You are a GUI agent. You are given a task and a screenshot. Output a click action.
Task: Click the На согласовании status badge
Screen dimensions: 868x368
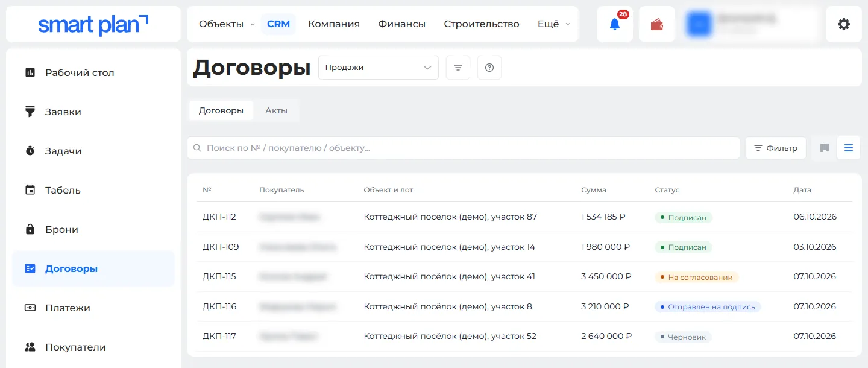(x=697, y=278)
